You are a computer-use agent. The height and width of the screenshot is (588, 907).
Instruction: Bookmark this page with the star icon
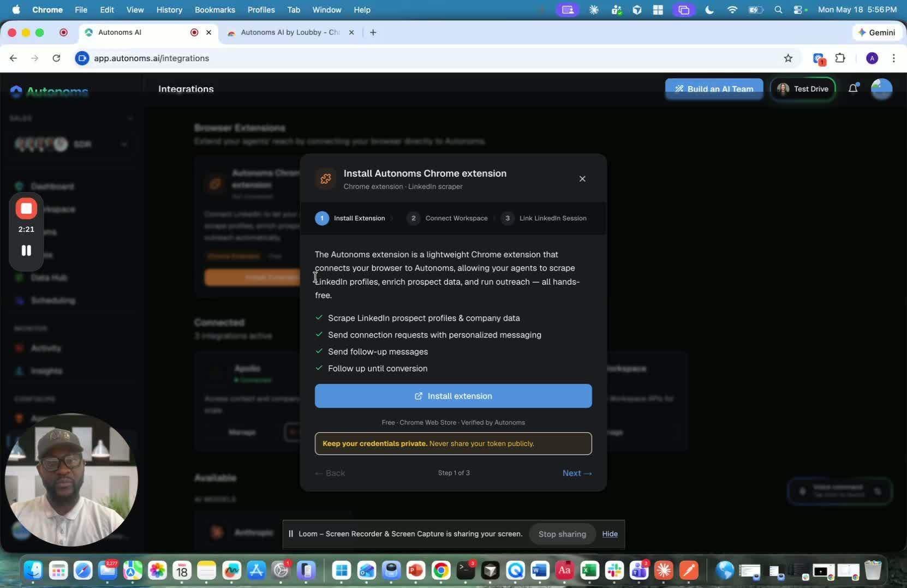pyautogui.click(x=788, y=58)
